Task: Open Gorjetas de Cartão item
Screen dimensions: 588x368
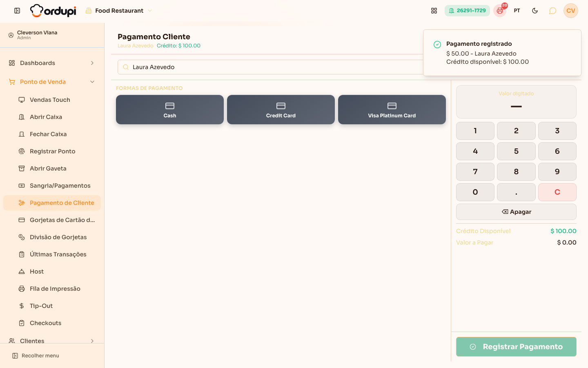Action: (52, 220)
